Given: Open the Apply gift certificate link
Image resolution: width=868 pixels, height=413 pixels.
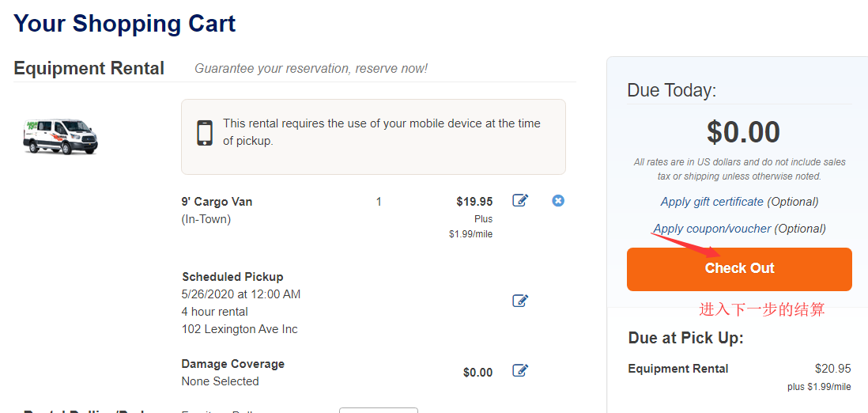Looking at the screenshot, I should (x=711, y=202).
